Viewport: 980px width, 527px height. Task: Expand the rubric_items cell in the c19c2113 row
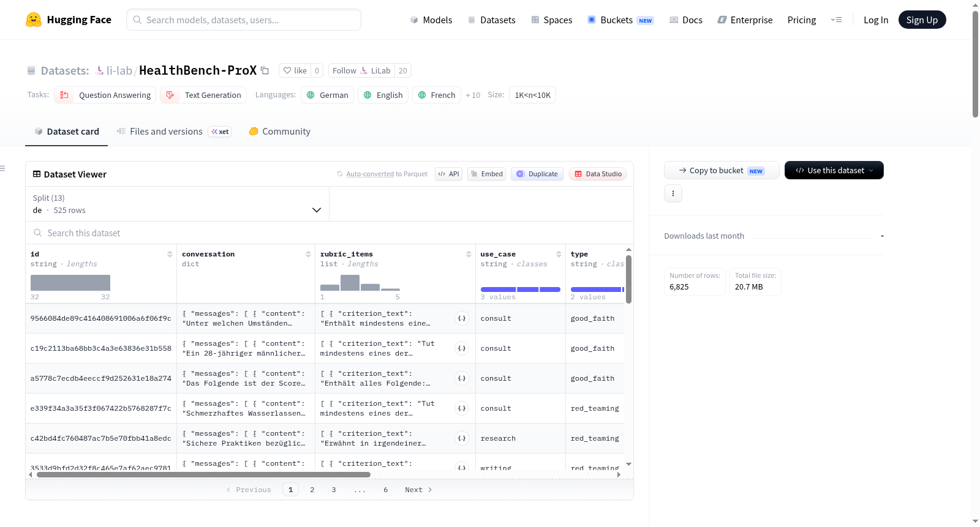pyautogui.click(x=462, y=348)
